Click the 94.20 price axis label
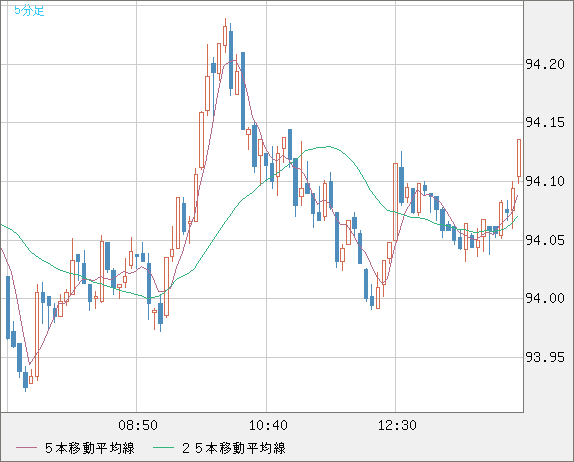Viewport: 574px width, 462px height. coord(545,64)
